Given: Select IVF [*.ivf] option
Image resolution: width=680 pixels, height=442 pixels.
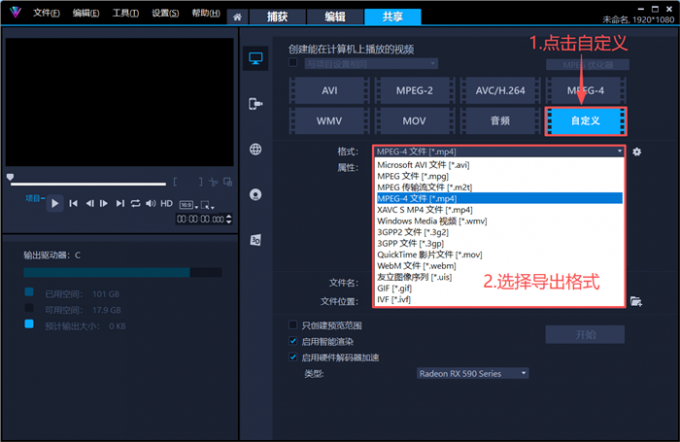Looking at the screenshot, I should [499, 299].
